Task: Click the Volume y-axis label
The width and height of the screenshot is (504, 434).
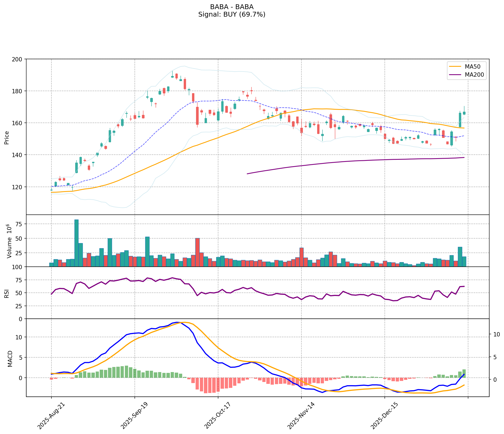Action: click(x=9, y=241)
